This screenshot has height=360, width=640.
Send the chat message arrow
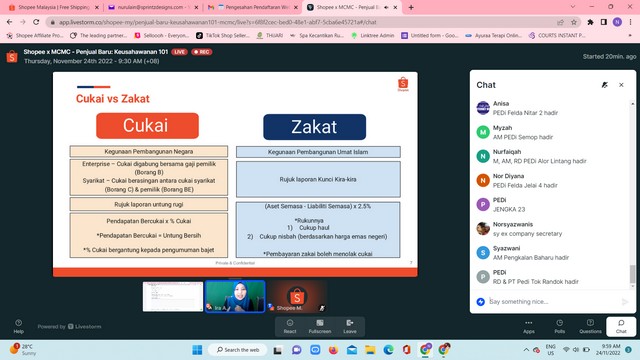click(624, 302)
